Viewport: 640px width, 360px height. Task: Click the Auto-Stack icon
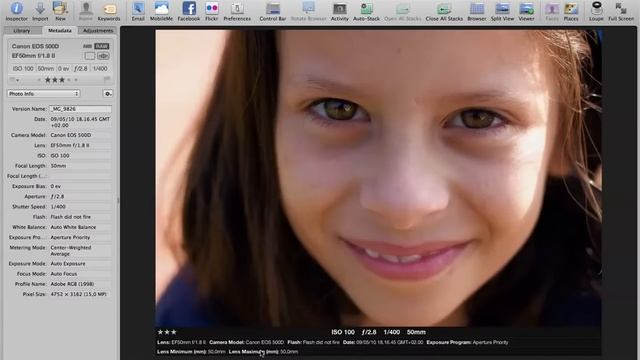click(x=366, y=8)
